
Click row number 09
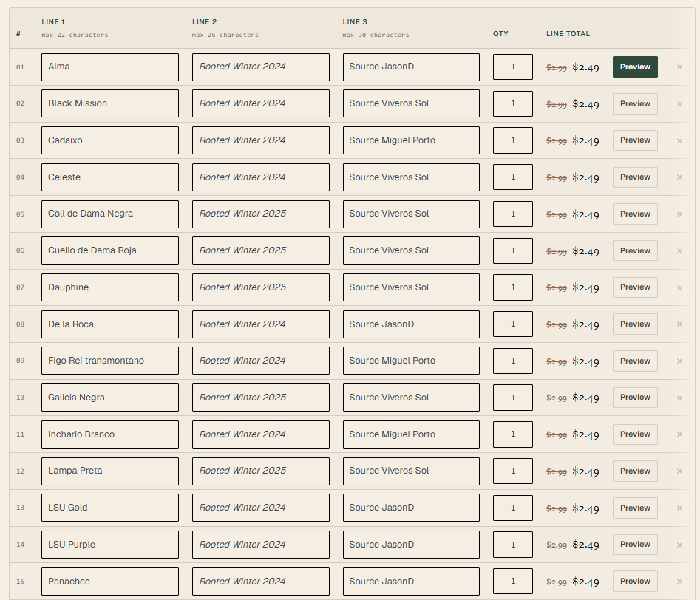coord(20,361)
